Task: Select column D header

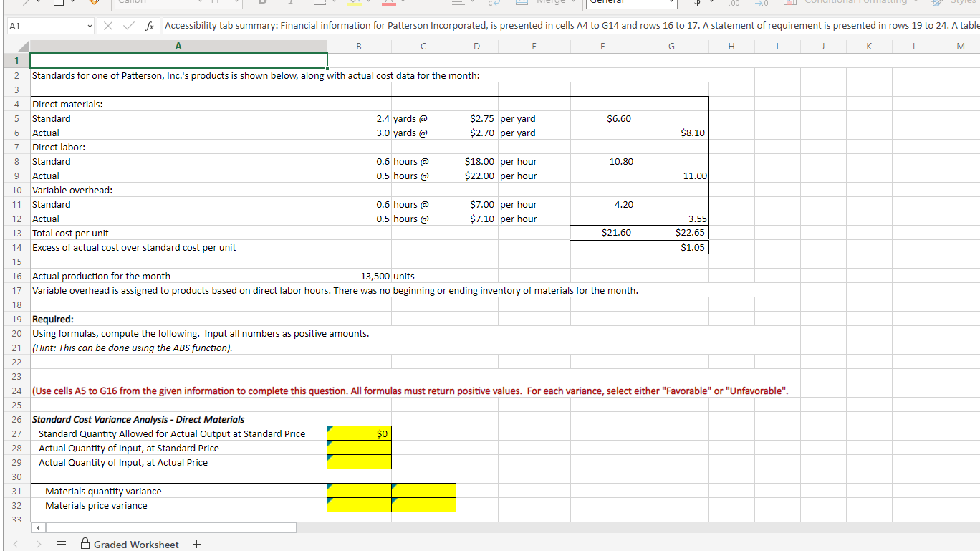Action: [476, 47]
